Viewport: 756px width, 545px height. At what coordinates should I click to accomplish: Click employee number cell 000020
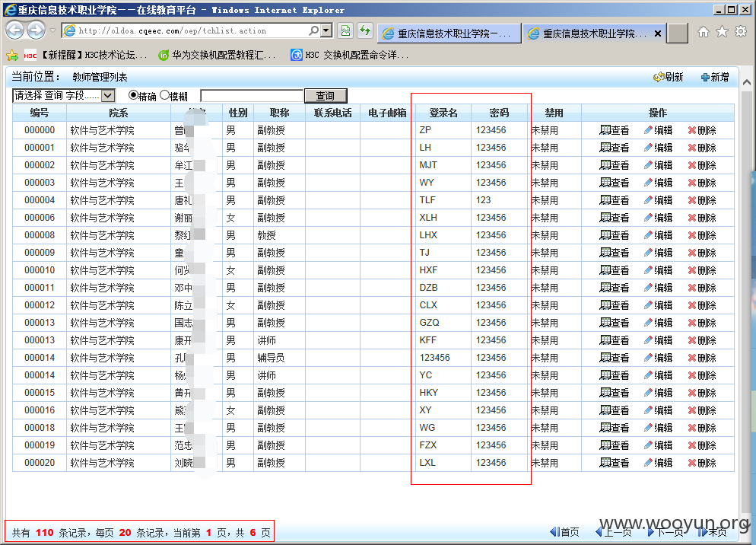tap(40, 463)
